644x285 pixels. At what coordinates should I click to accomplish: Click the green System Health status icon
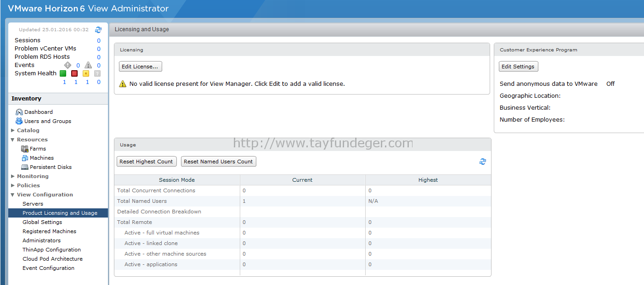pyautogui.click(x=63, y=73)
